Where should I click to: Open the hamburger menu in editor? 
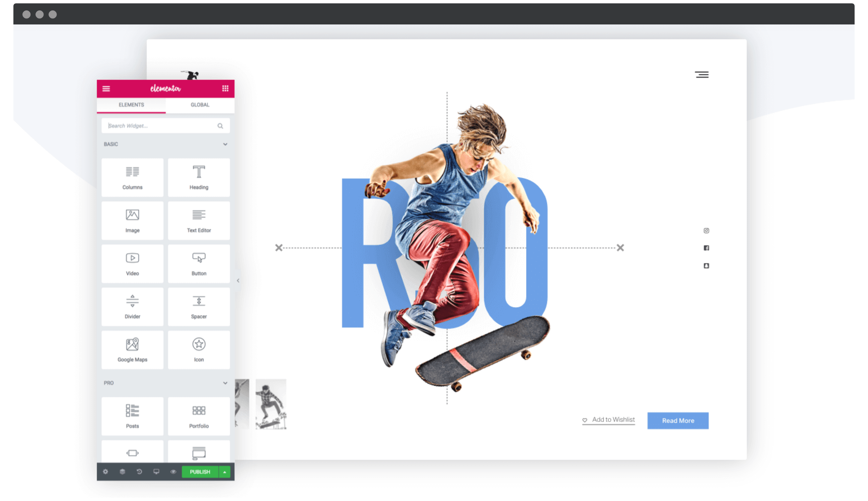(x=107, y=88)
